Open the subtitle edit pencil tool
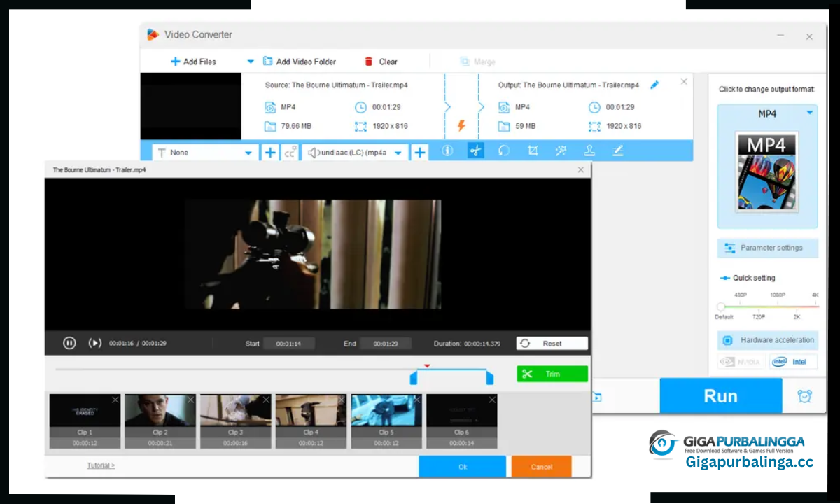Viewport: 840px width, 504px height. (617, 150)
